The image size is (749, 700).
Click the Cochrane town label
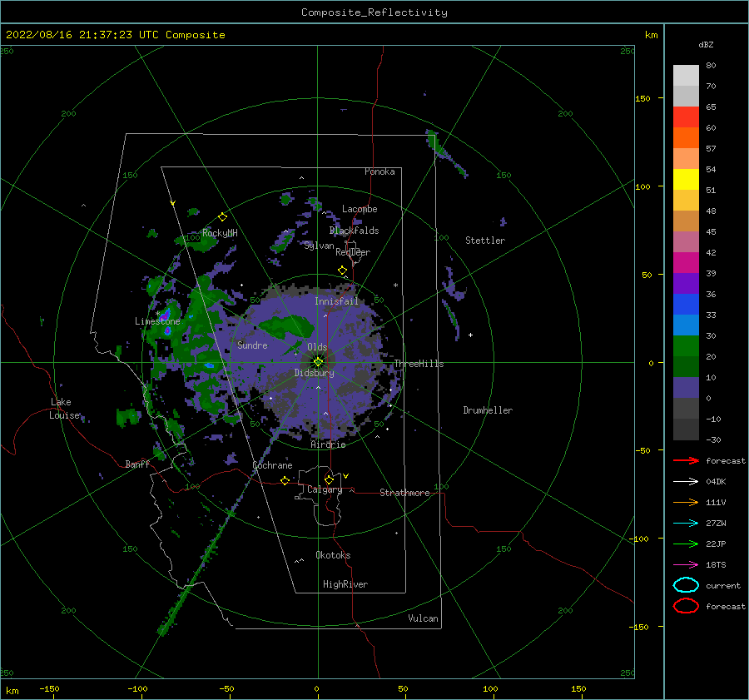coord(272,465)
